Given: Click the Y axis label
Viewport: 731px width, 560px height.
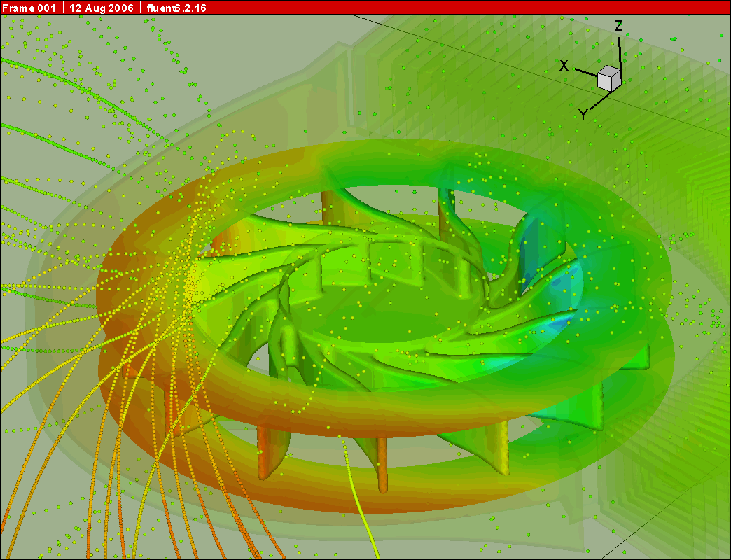Looking at the screenshot, I should click(x=583, y=114).
